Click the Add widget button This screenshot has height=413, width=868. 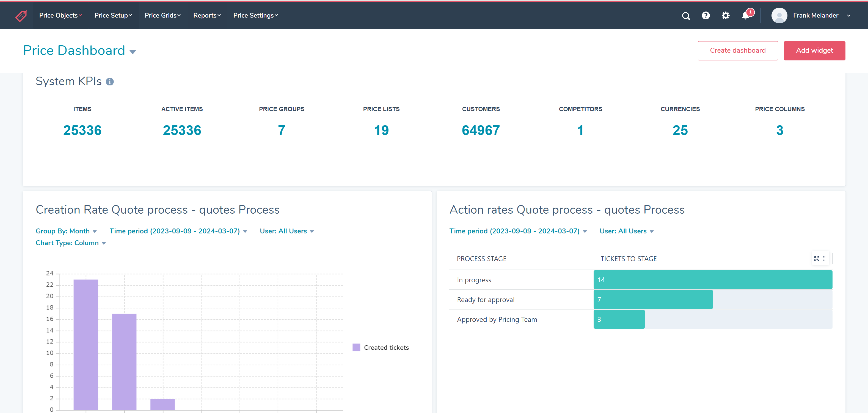[x=814, y=51]
